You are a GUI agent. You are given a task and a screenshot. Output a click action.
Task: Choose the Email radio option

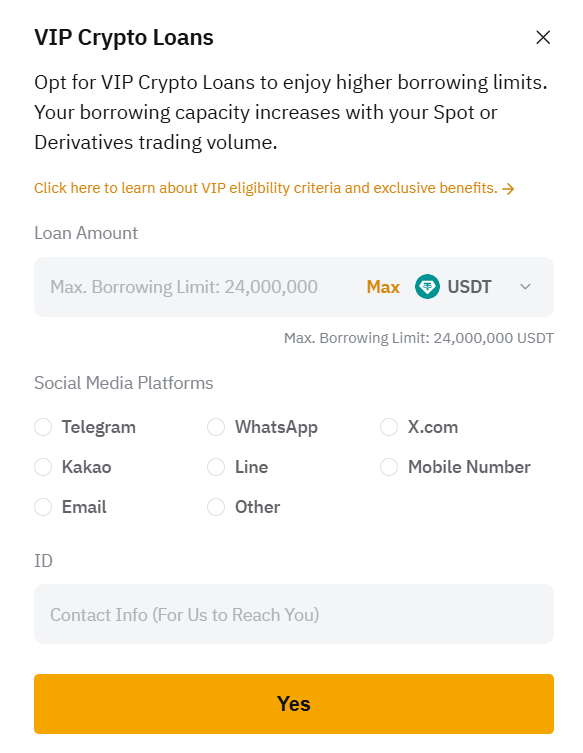(43, 507)
